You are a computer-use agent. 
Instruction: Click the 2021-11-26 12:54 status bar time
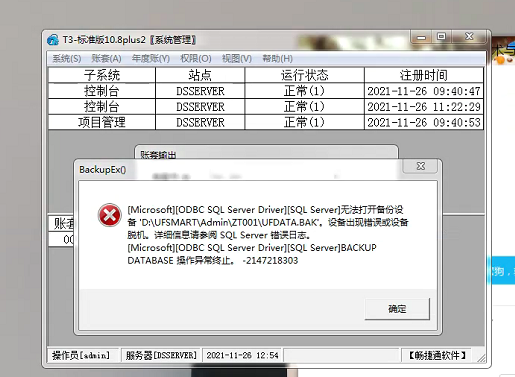pos(242,355)
